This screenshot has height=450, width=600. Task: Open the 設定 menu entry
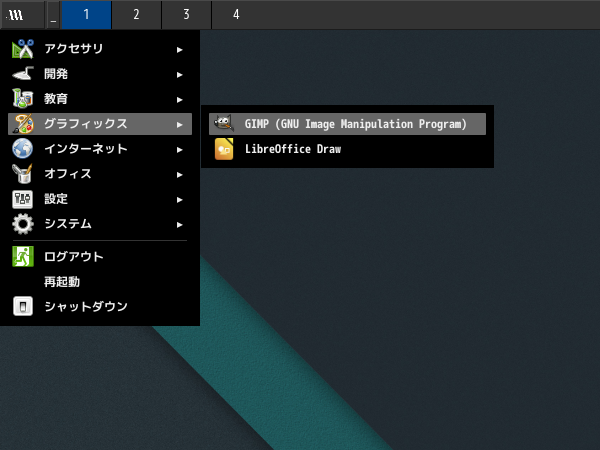(100, 199)
